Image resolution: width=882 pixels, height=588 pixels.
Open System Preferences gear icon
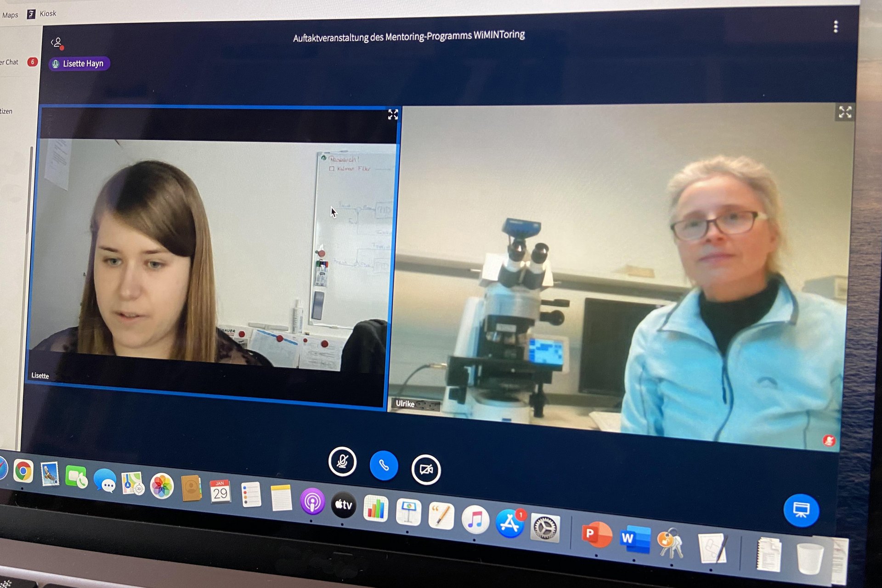pos(545,528)
